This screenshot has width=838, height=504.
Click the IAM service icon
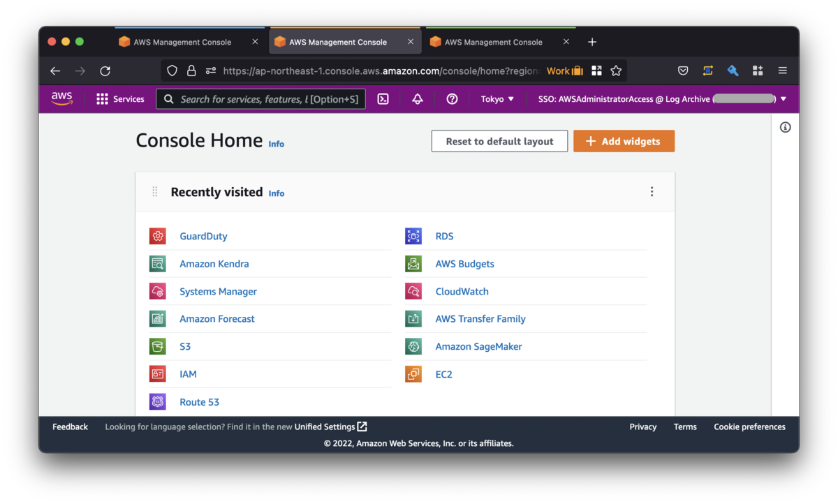tap(158, 374)
